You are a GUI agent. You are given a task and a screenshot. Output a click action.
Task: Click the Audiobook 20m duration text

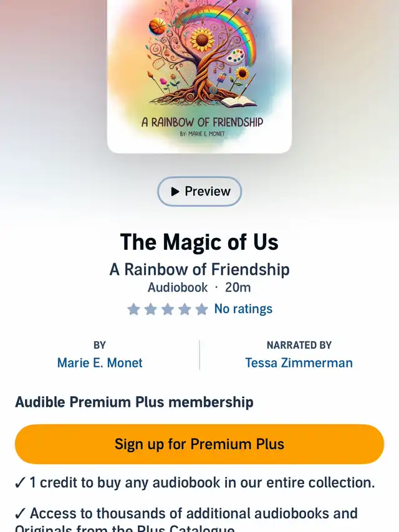click(x=199, y=287)
